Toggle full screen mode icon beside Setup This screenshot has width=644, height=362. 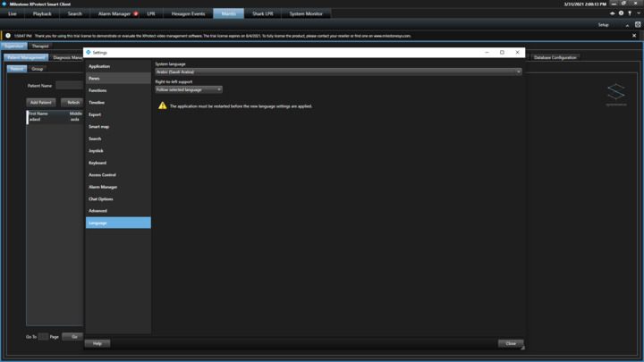point(638,25)
